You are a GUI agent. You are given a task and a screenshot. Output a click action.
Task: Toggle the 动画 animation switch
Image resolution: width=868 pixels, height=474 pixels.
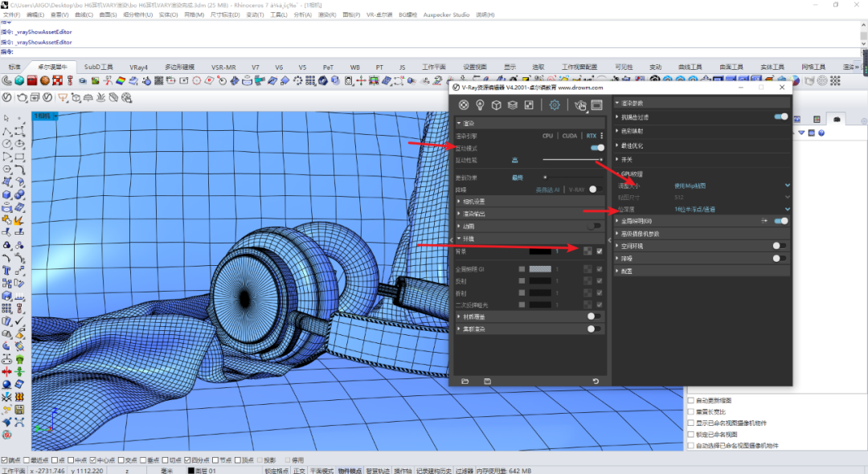pyautogui.click(x=595, y=226)
